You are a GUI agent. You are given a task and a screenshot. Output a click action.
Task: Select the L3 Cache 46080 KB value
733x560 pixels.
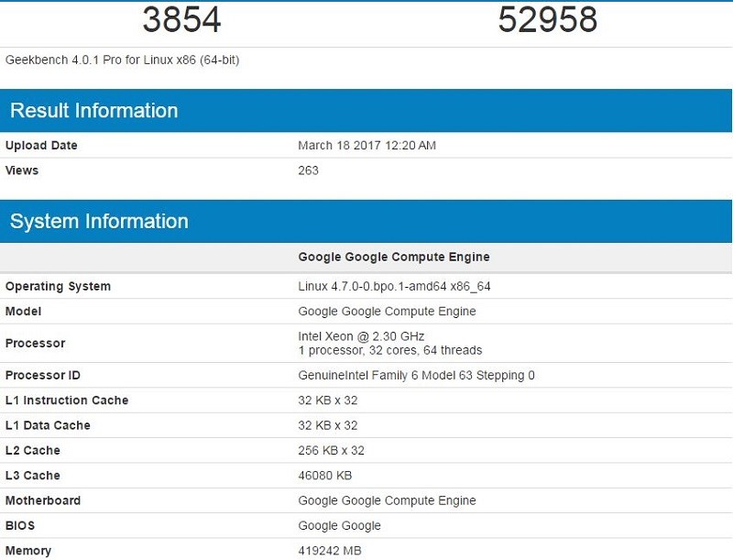point(325,476)
